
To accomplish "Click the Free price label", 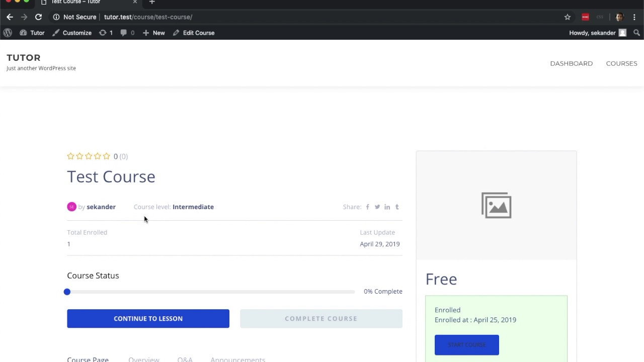I will point(441,279).
